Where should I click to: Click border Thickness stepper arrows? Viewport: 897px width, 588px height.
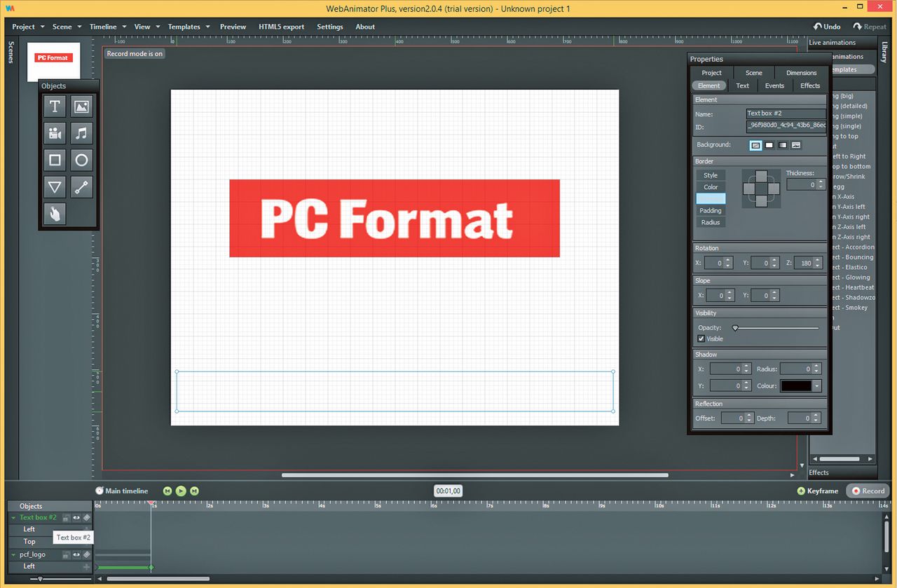coord(821,185)
